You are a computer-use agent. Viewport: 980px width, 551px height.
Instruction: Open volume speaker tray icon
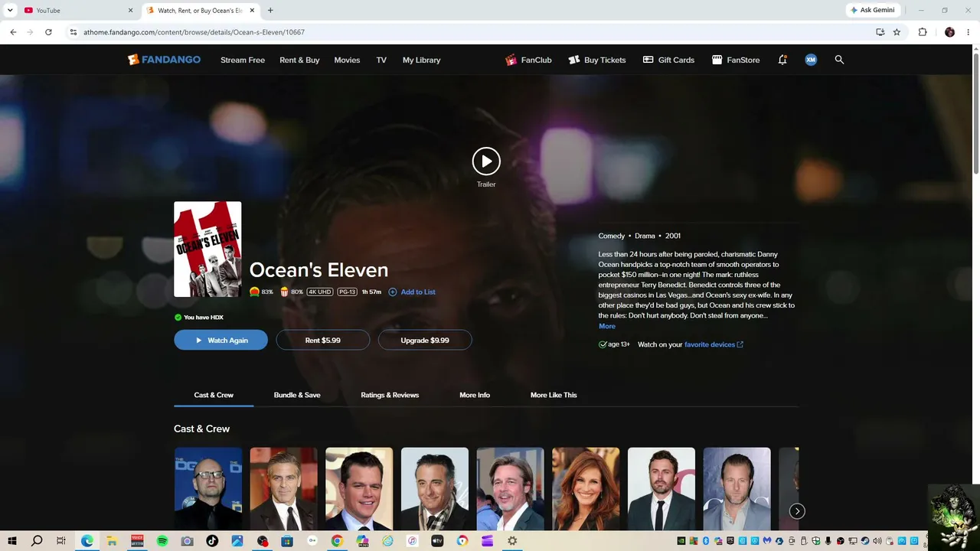pyautogui.click(x=877, y=541)
